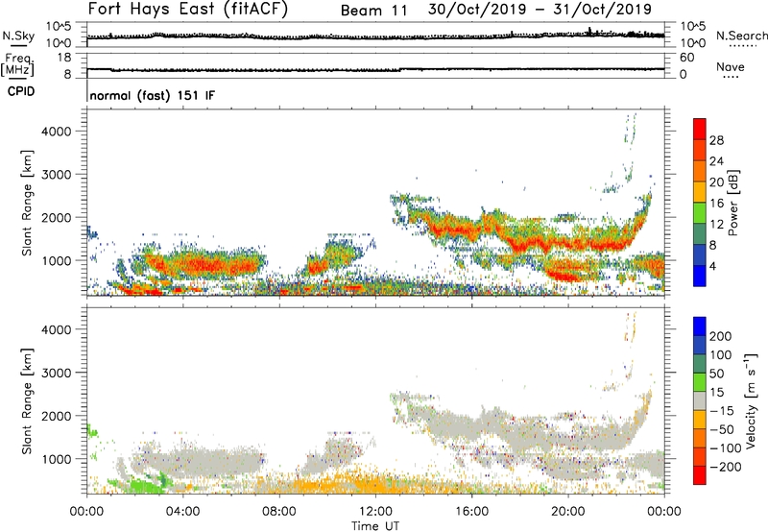Click the "30/Oct/2019 – 31/Oct/2019" date range

point(540,10)
